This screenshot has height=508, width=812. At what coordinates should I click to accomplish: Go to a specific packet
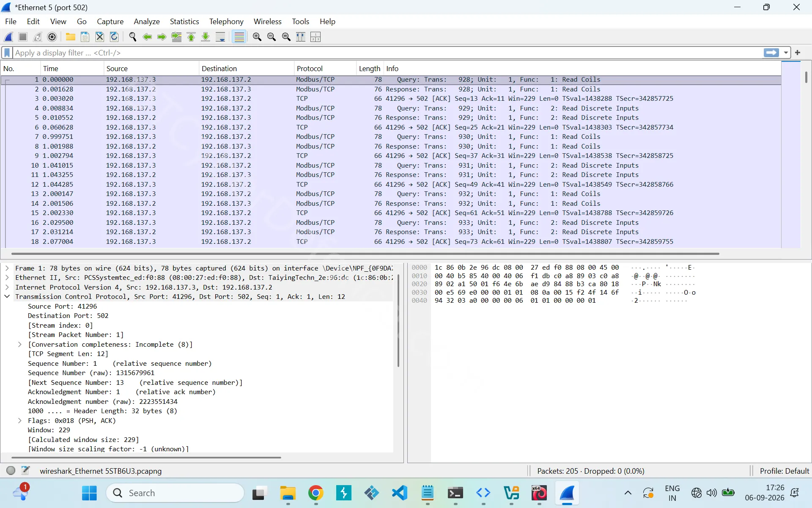click(176, 37)
